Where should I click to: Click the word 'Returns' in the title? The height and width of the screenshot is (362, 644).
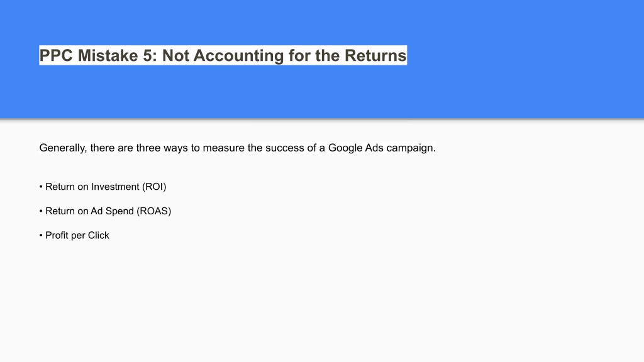[375, 55]
